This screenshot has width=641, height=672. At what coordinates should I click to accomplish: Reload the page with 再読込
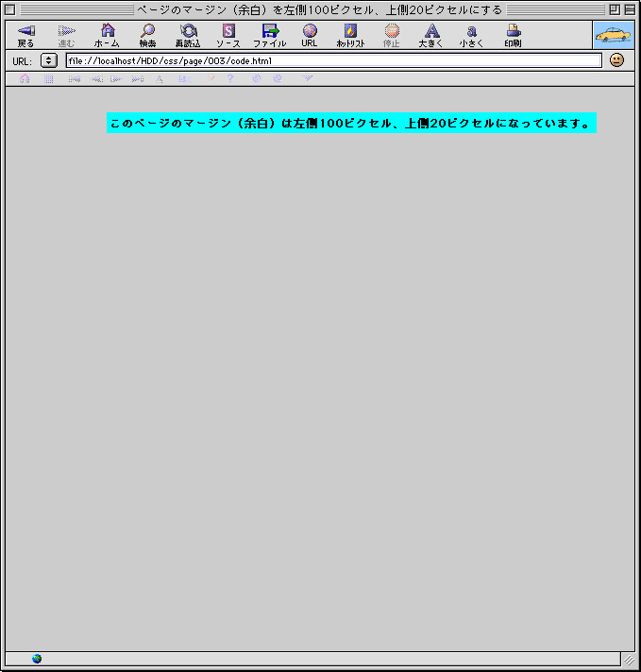point(188,35)
